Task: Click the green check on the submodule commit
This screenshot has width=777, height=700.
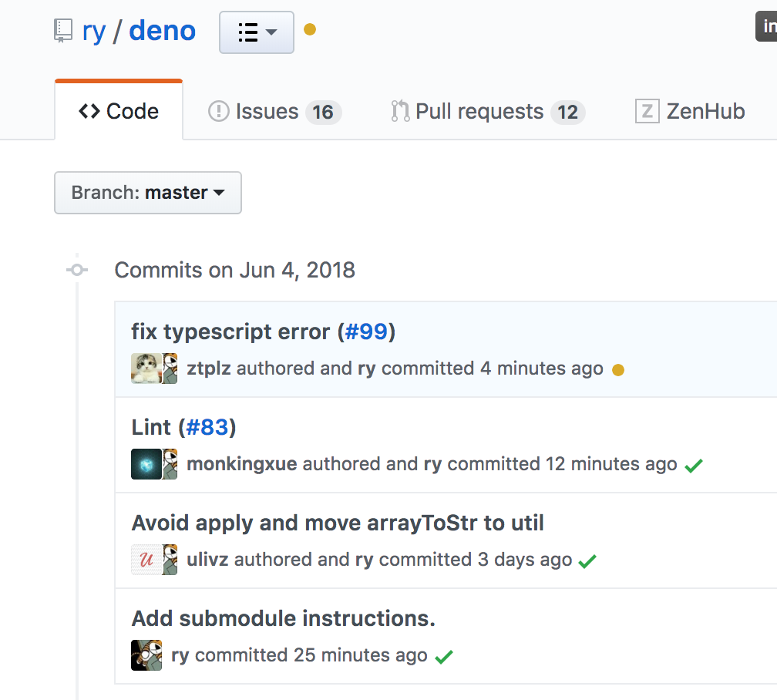Action: (x=444, y=657)
